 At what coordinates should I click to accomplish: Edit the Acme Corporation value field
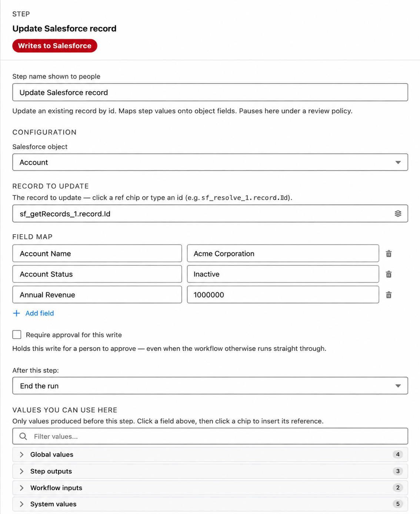[x=283, y=253]
